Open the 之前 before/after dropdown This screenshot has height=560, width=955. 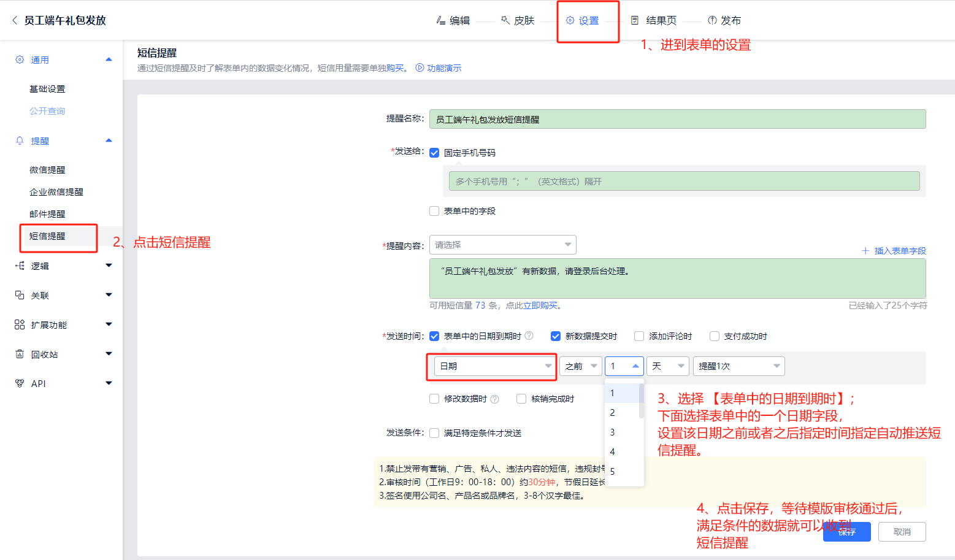(x=580, y=366)
